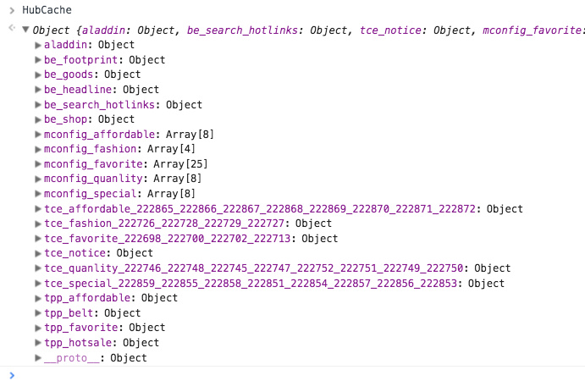Select the tce_notice property name
Screen dimensions: 585x392
tap(77, 253)
